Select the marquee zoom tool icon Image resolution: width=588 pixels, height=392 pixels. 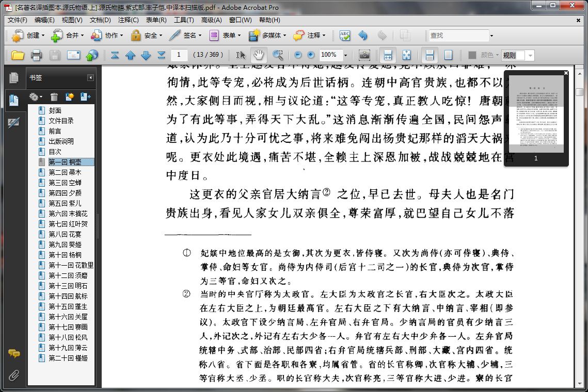click(x=278, y=55)
